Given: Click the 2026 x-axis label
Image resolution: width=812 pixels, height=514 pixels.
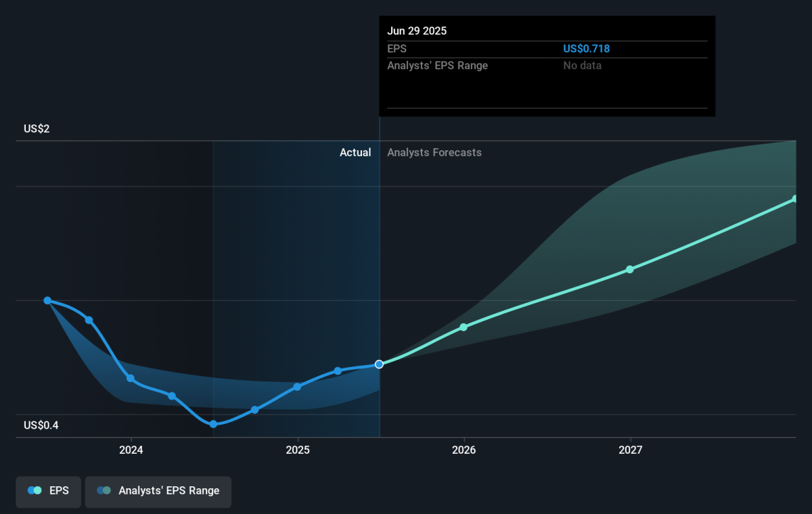Looking at the screenshot, I should pyautogui.click(x=464, y=450).
